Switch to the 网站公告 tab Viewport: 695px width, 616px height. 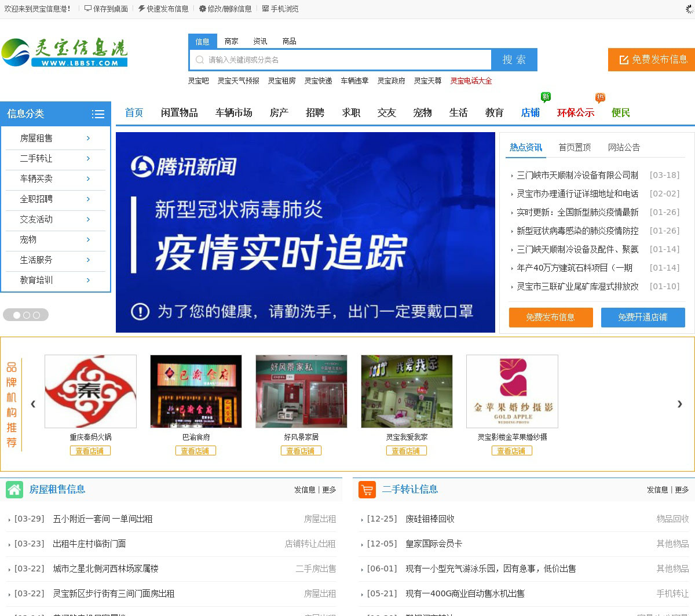pyautogui.click(x=624, y=147)
